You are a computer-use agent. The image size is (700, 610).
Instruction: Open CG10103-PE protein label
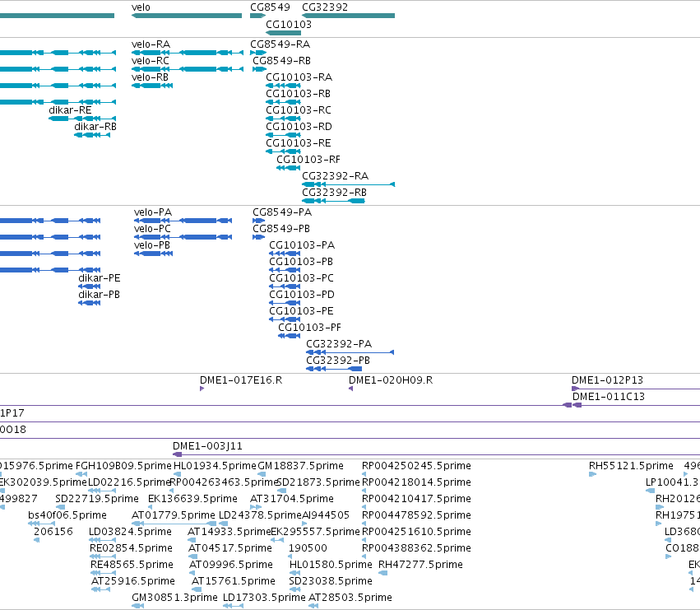pyautogui.click(x=301, y=311)
